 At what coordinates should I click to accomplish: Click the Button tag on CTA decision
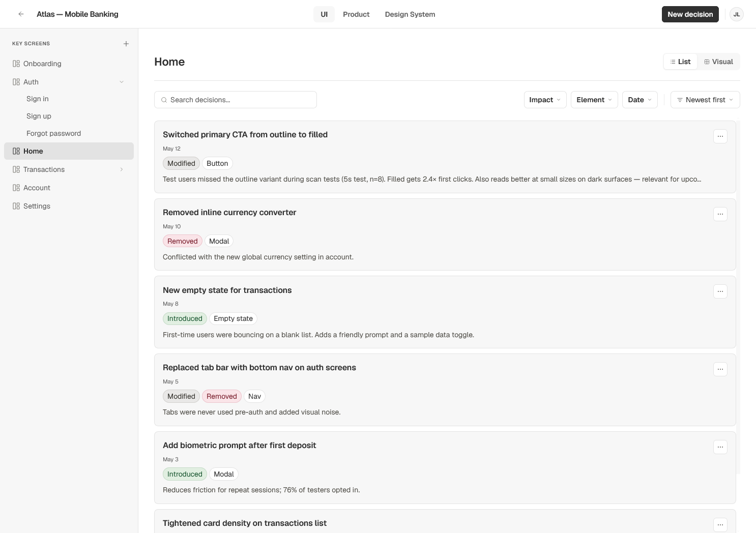pyautogui.click(x=217, y=163)
